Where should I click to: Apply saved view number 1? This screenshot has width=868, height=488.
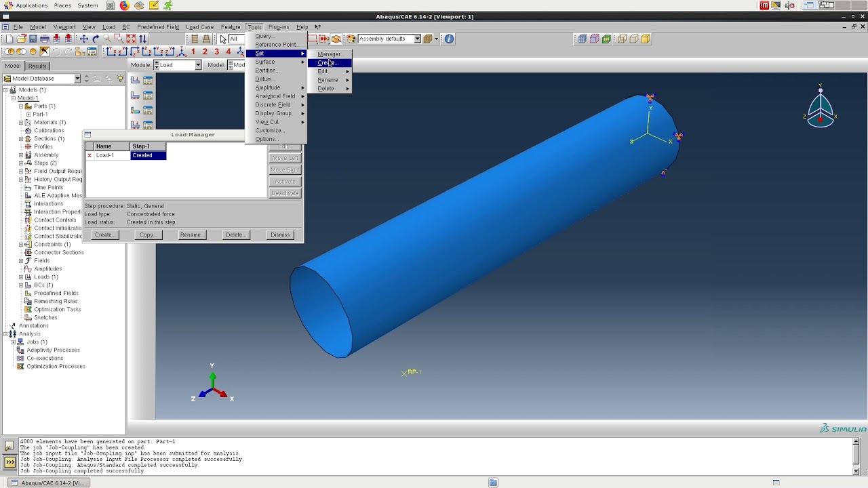coord(193,52)
